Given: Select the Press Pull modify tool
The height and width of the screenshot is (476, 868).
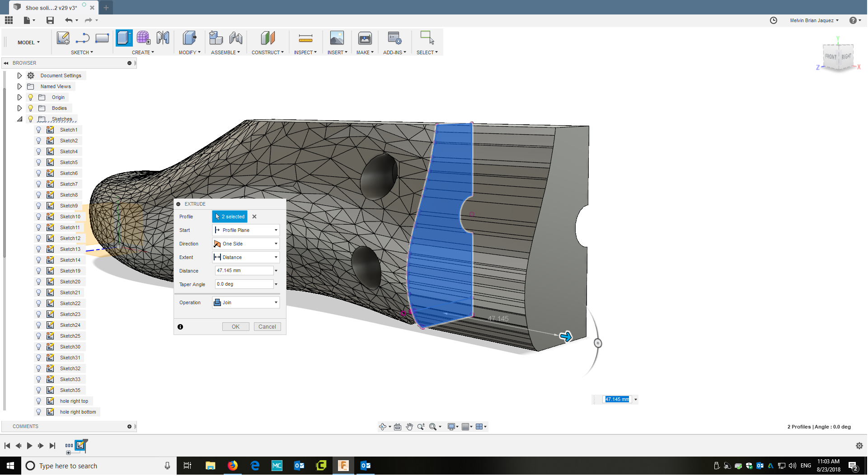Looking at the screenshot, I should pos(189,38).
